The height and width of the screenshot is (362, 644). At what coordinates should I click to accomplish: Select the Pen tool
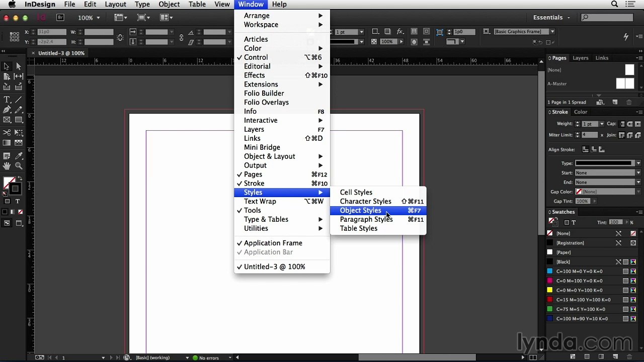coord(7,110)
